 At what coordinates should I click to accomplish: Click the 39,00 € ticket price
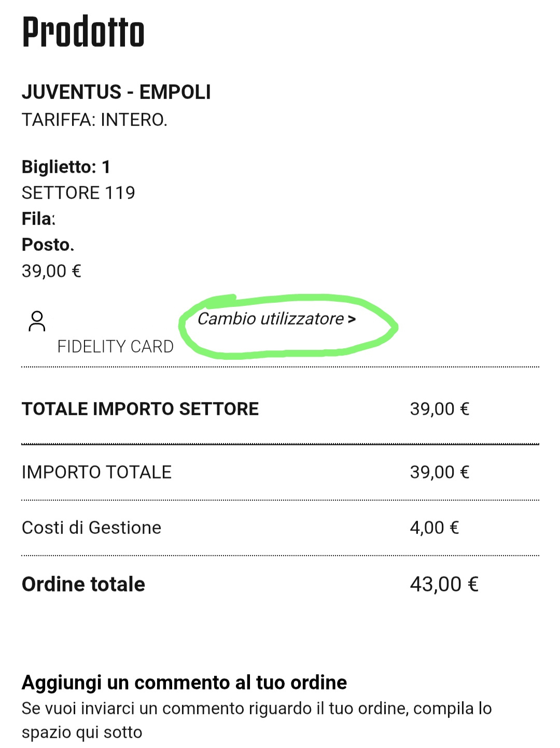pyautogui.click(x=51, y=271)
